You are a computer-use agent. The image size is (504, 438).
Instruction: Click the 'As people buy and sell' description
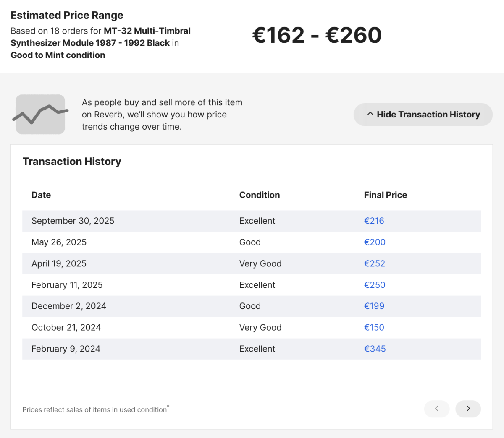point(162,115)
